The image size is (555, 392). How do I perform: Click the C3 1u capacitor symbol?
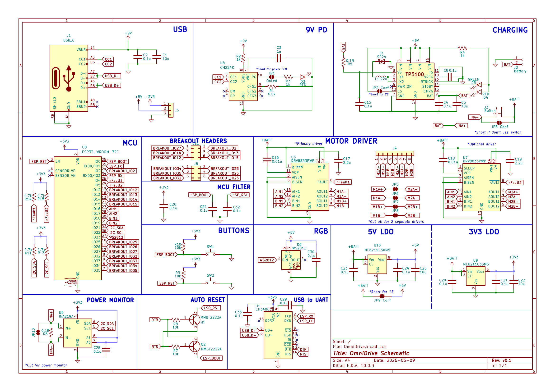279,58
